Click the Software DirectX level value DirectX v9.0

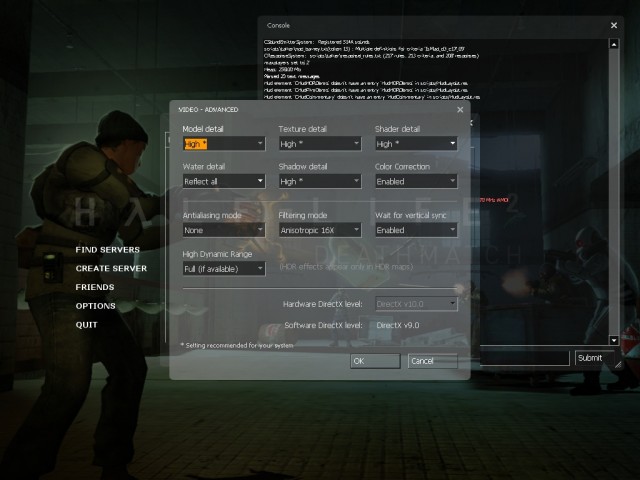[x=398, y=325]
